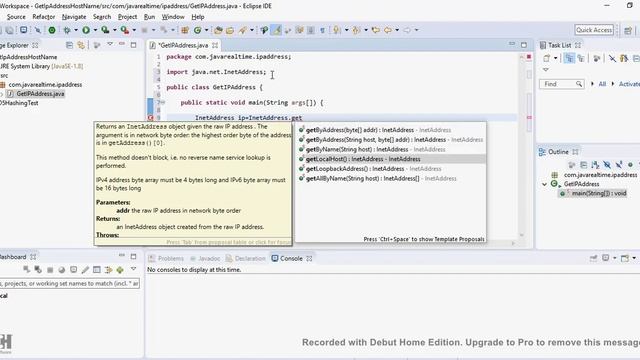Open Task List view menu triangle
Image resolution: width=640 pixels, height=360 pixels.
point(546,70)
